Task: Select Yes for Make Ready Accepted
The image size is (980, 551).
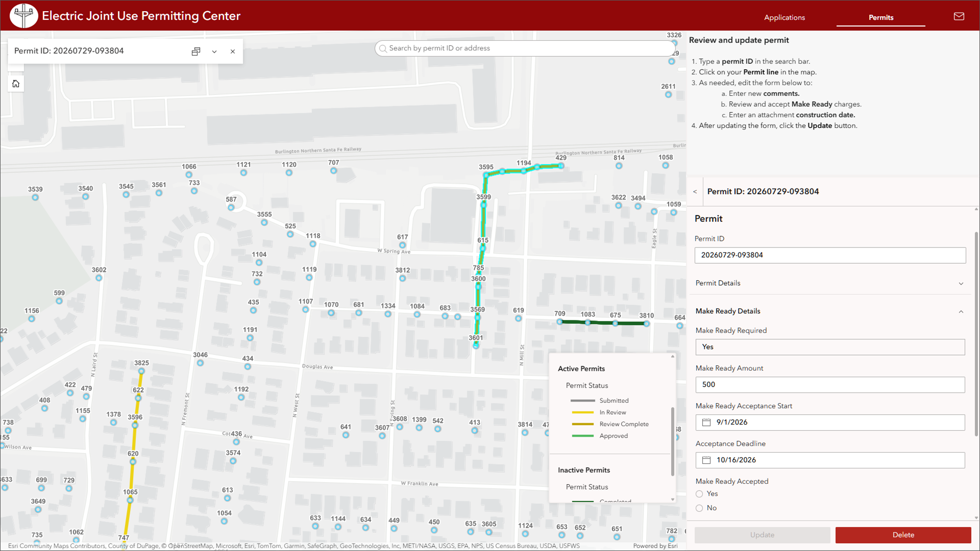Action: coord(699,494)
